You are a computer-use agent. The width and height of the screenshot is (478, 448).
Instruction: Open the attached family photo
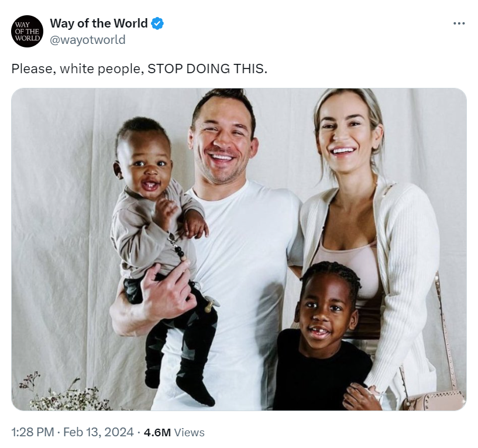(x=239, y=249)
